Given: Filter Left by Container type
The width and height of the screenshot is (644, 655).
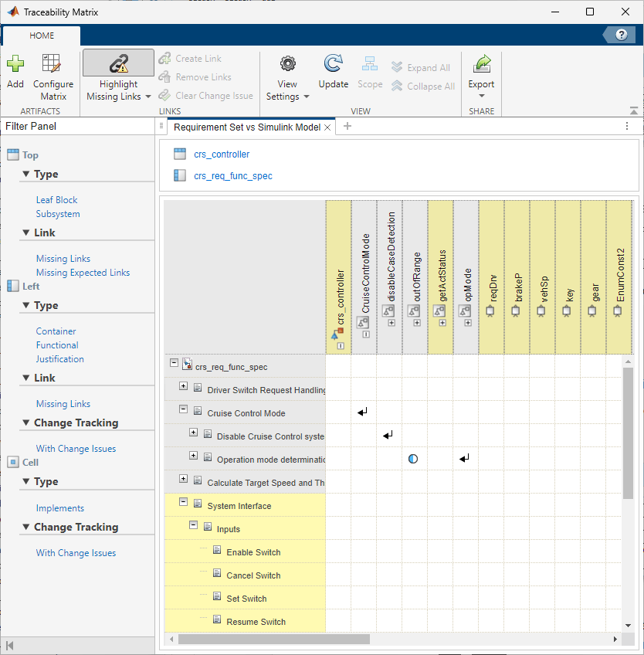Looking at the screenshot, I should tap(56, 331).
